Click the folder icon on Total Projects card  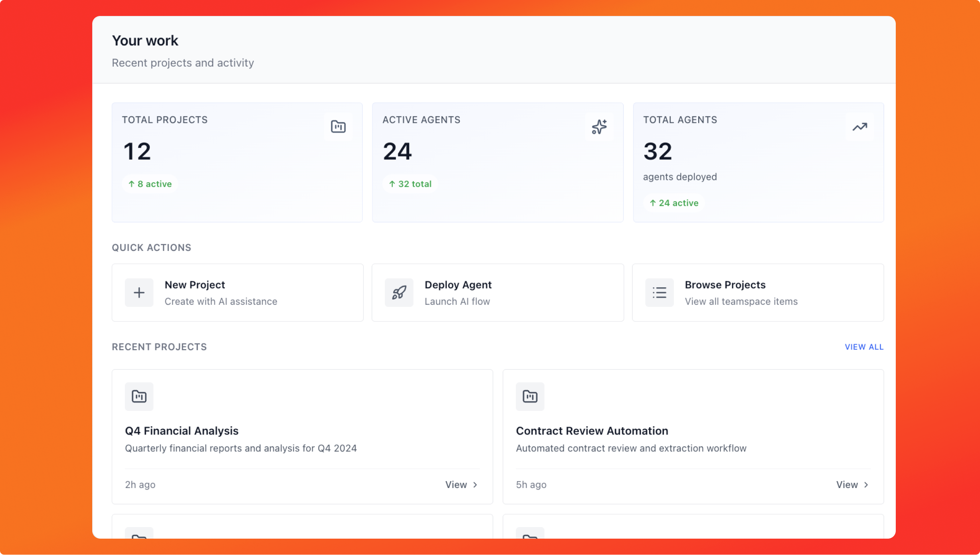[338, 126]
